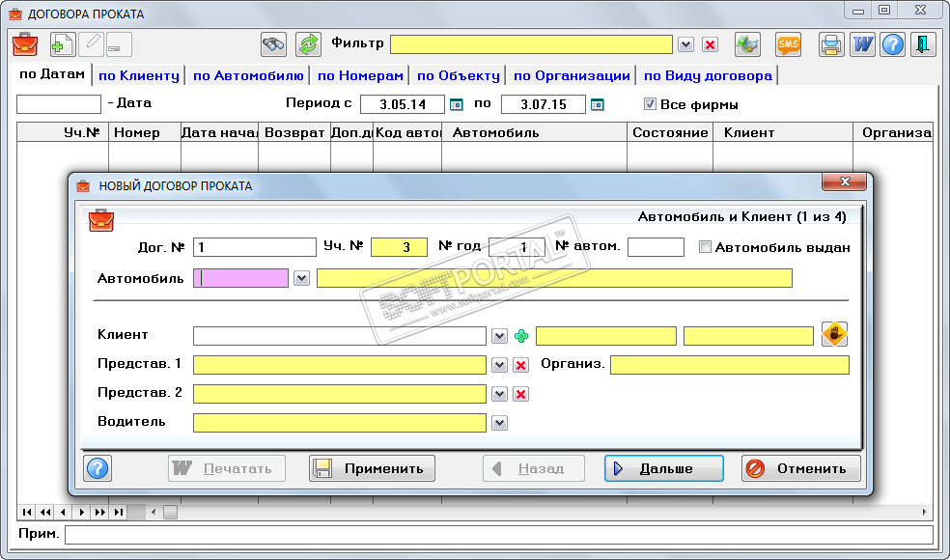
Task: Expand the Водитель dropdown
Action: (x=499, y=423)
